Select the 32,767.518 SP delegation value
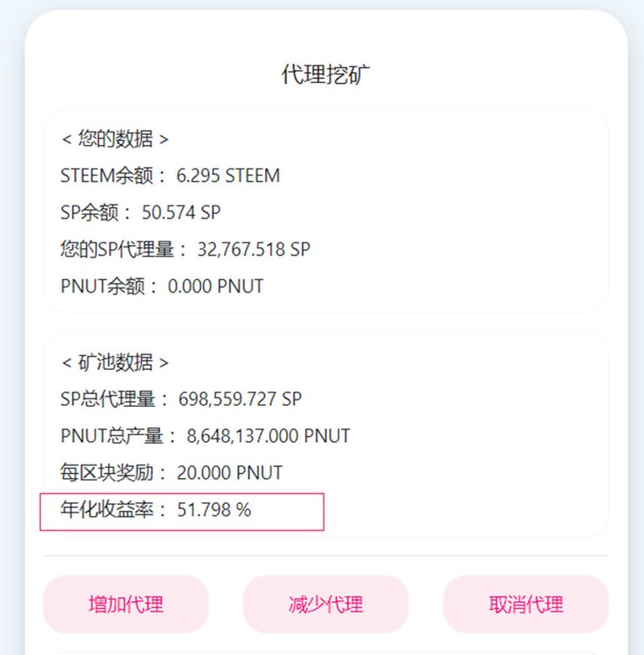Screen dimensions: 644x655 coord(253,249)
